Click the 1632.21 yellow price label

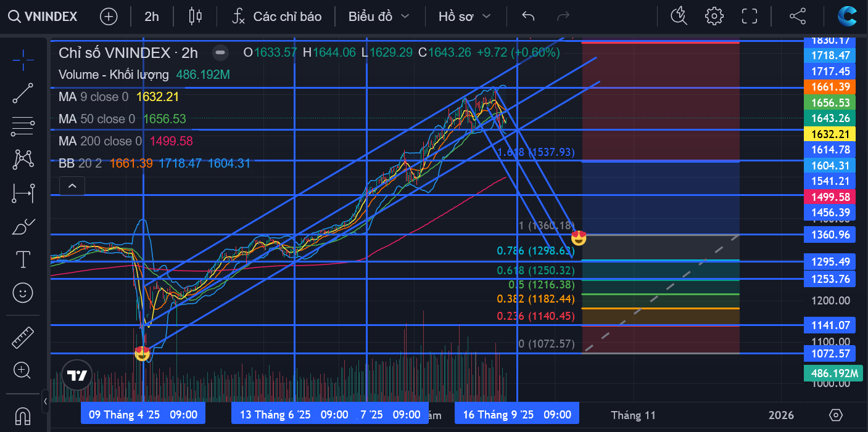pyautogui.click(x=830, y=134)
